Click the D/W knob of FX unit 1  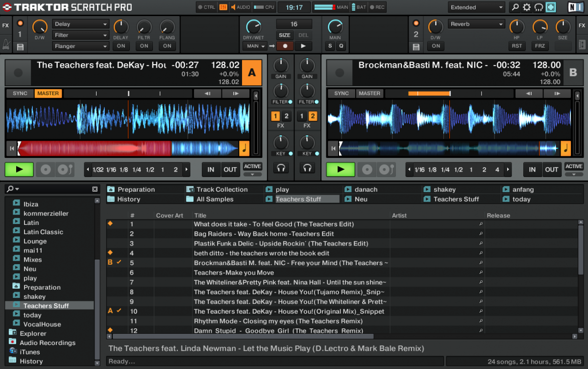[40, 26]
